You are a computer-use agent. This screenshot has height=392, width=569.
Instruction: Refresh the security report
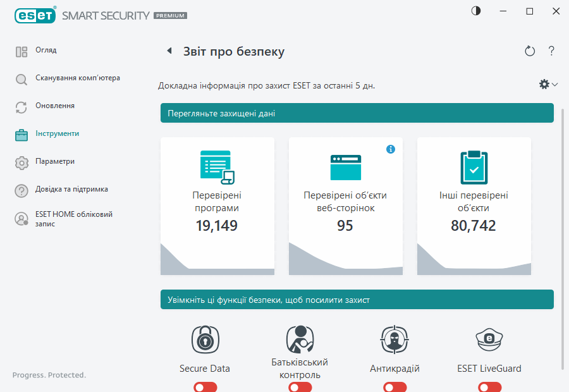coord(530,51)
